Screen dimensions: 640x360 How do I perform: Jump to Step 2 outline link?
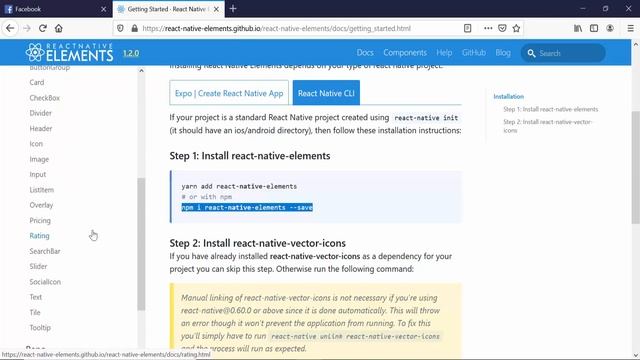pyautogui.click(x=547, y=126)
